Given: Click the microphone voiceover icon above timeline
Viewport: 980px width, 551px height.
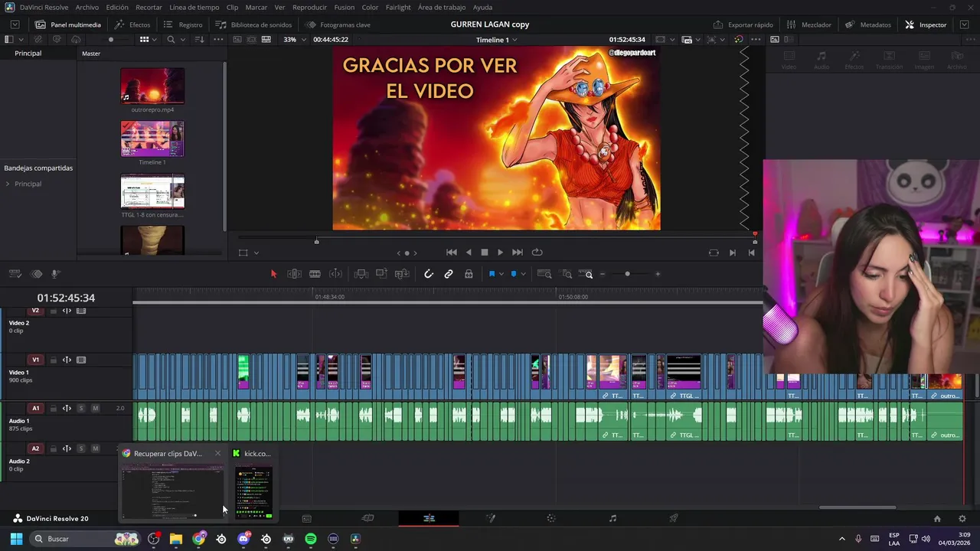Looking at the screenshot, I should 55,274.
